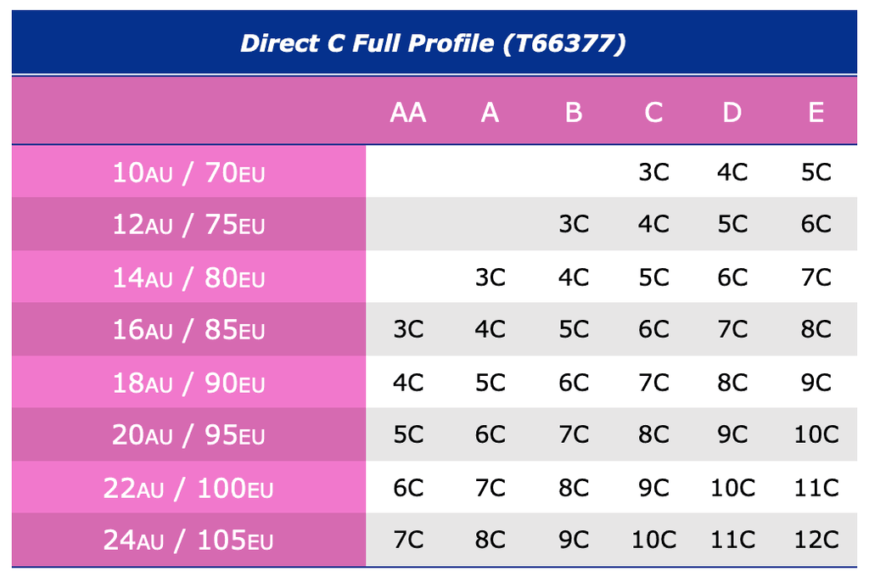
Task: Select the 10AU / 70EU row label
Action: coord(188,172)
